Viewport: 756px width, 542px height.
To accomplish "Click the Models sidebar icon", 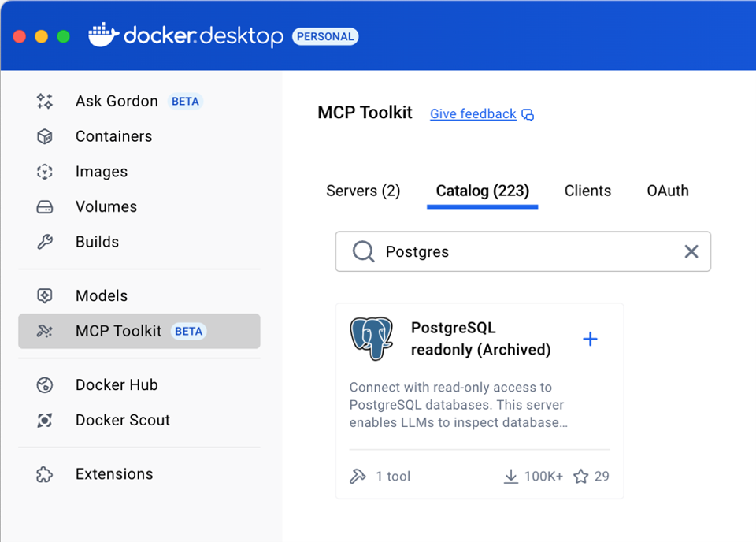I will [x=45, y=295].
